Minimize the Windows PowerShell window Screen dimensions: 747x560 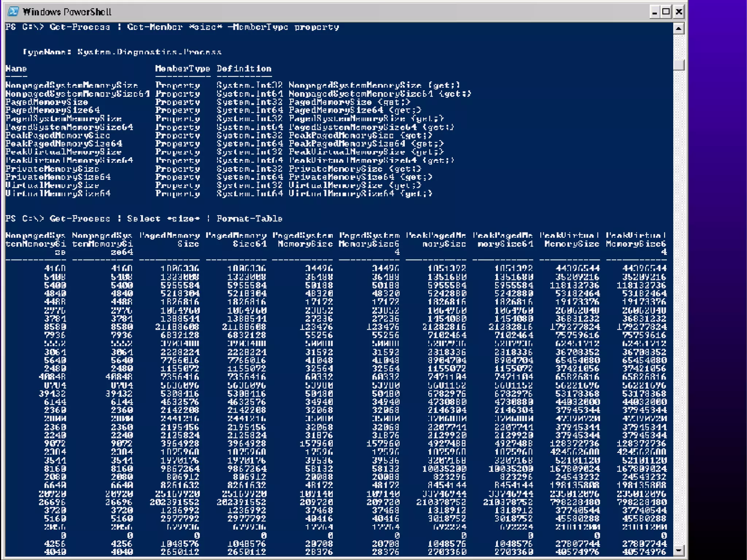pos(654,12)
